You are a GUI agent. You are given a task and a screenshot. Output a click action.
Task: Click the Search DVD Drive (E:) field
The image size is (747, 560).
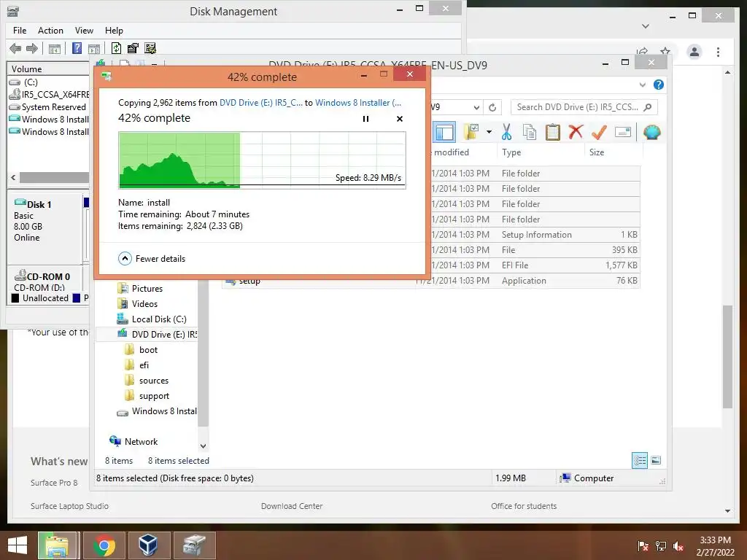coord(584,107)
